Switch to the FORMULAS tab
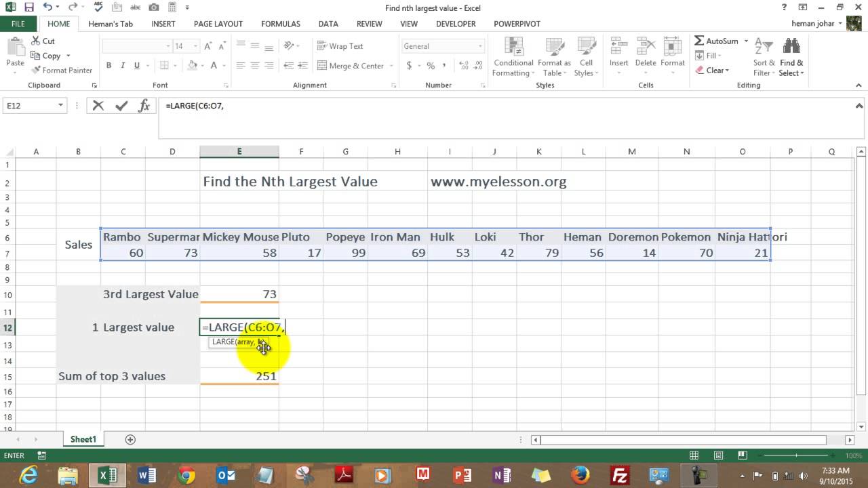Image resolution: width=868 pixels, height=488 pixels. pyautogui.click(x=281, y=24)
